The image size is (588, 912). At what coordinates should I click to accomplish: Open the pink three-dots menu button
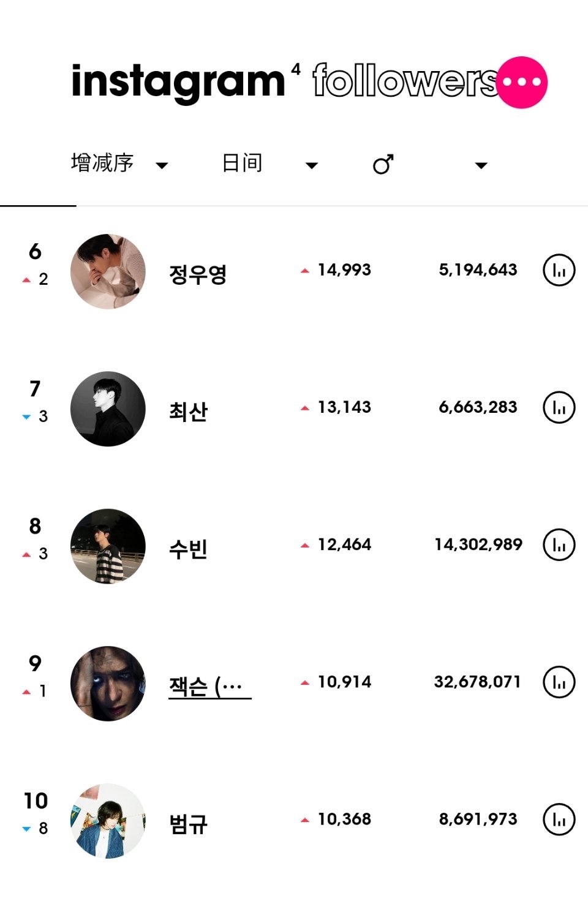point(522,82)
